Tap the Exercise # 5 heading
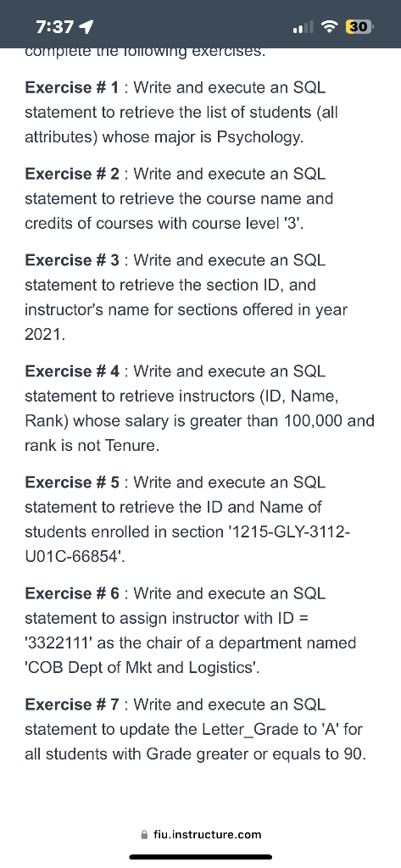The height and width of the screenshot is (868, 401). [72, 482]
